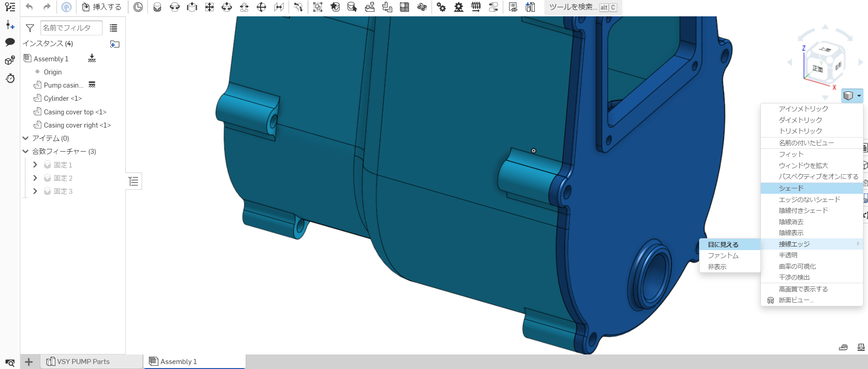
Task: Toggle 高画質で表示する option
Action: click(x=803, y=289)
